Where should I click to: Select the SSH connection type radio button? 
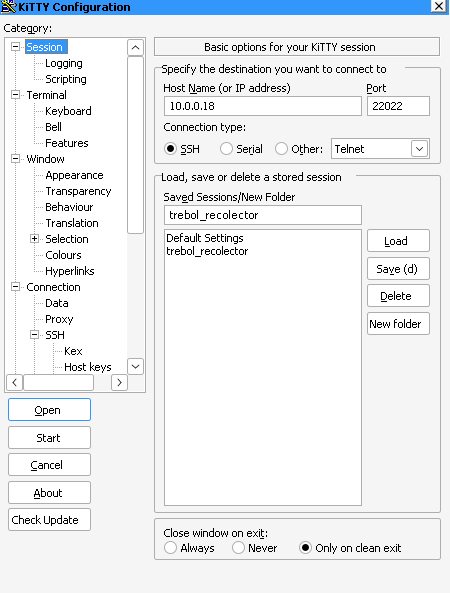click(x=171, y=149)
